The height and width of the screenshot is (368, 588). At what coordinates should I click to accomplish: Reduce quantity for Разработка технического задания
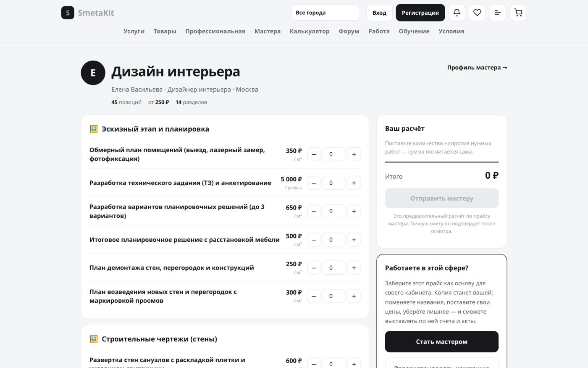(x=314, y=183)
